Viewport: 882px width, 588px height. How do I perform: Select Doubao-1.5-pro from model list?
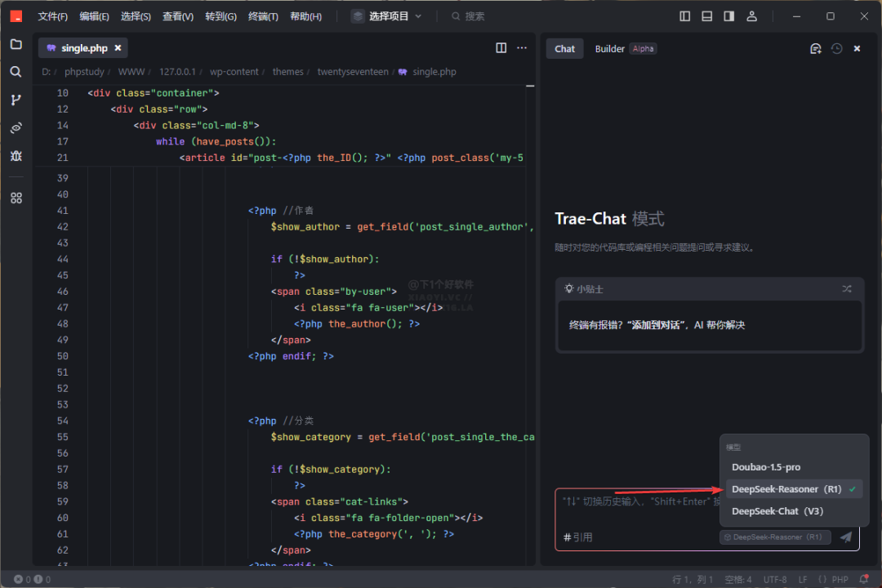tap(766, 467)
